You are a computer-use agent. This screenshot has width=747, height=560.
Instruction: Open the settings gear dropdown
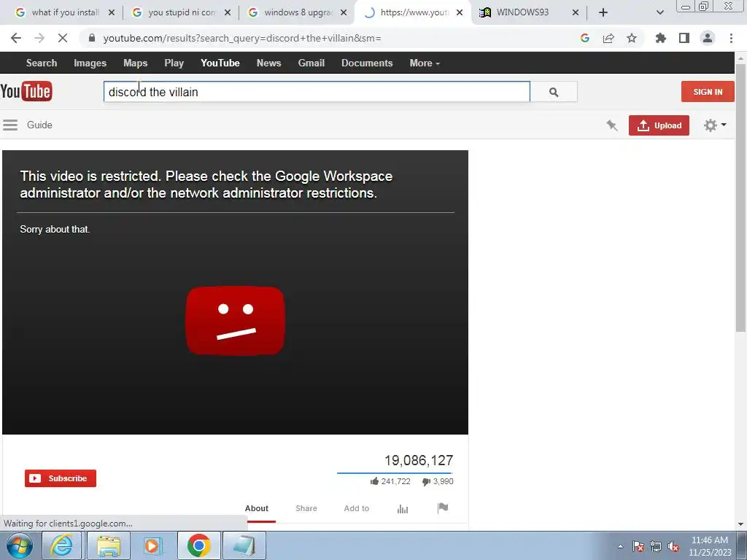pos(715,125)
